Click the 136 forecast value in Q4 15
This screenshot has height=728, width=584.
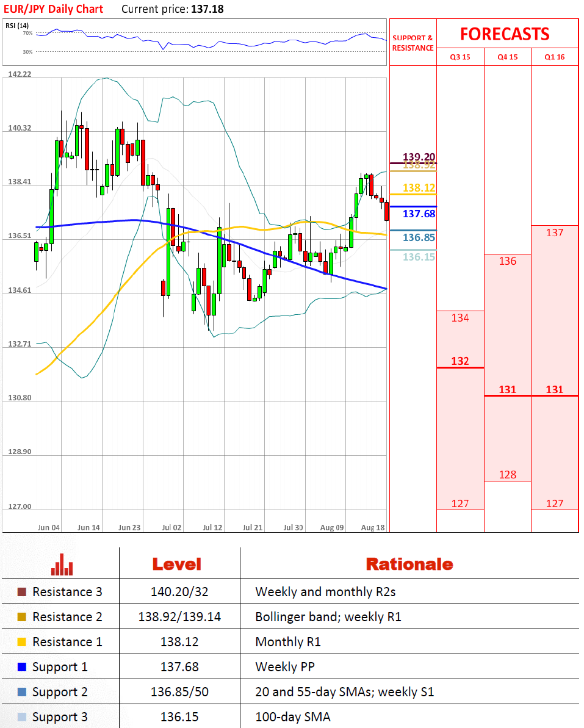[507, 261]
